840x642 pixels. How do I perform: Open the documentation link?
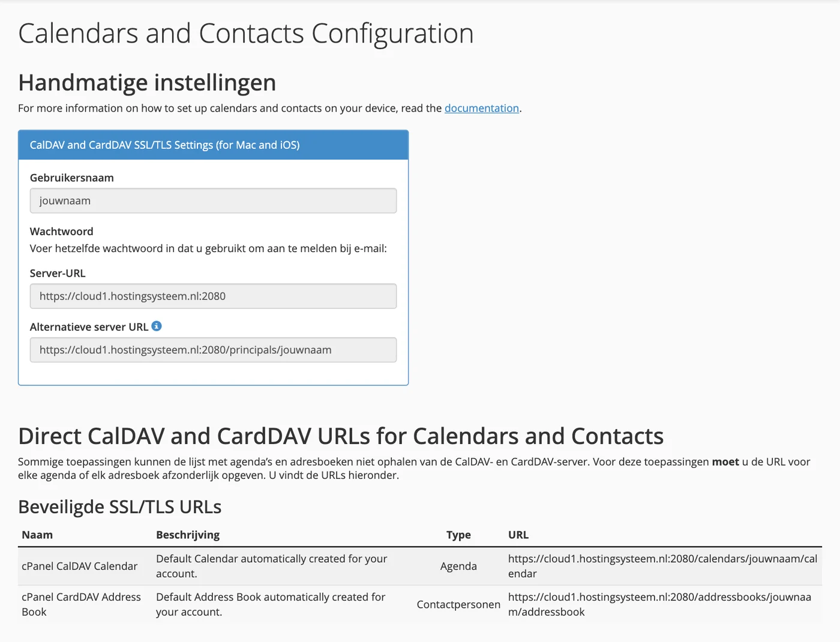coord(481,108)
